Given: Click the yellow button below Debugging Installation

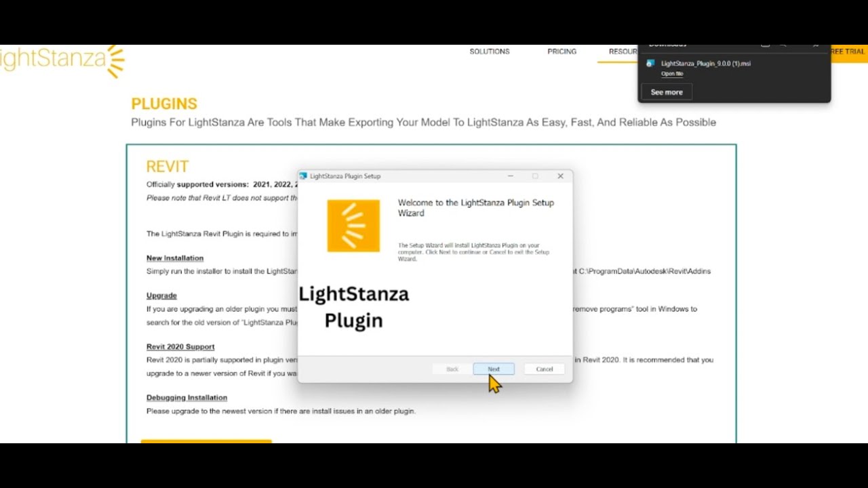Looking at the screenshot, I should click(206, 441).
